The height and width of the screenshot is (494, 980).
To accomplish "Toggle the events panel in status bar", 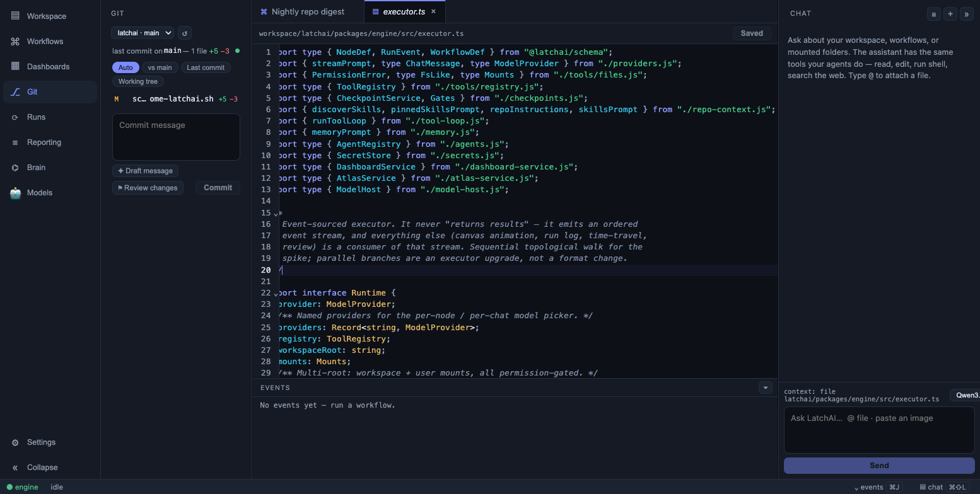I will click(x=878, y=487).
